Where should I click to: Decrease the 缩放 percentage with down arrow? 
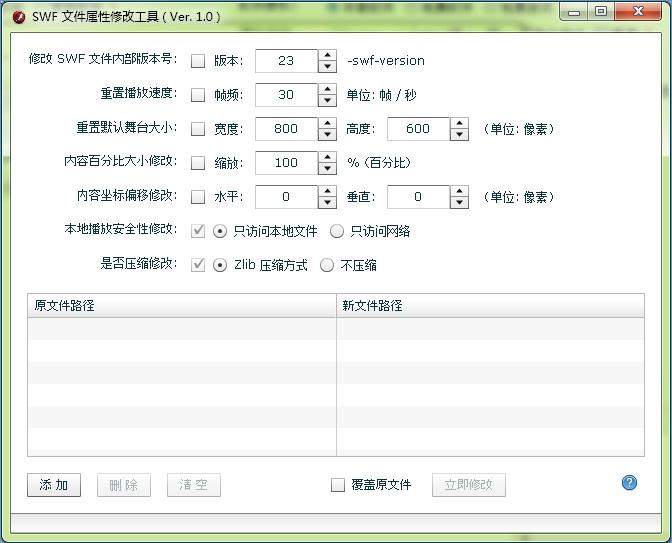327,169
